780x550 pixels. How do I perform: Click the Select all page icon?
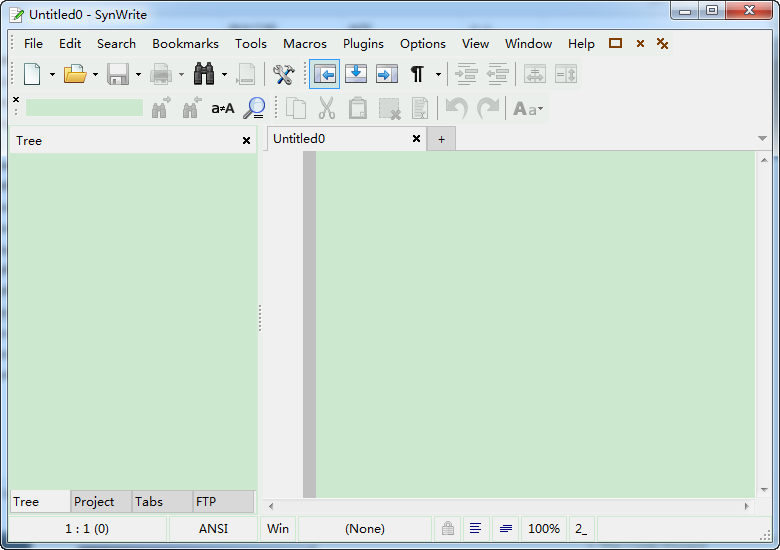[x=420, y=108]
